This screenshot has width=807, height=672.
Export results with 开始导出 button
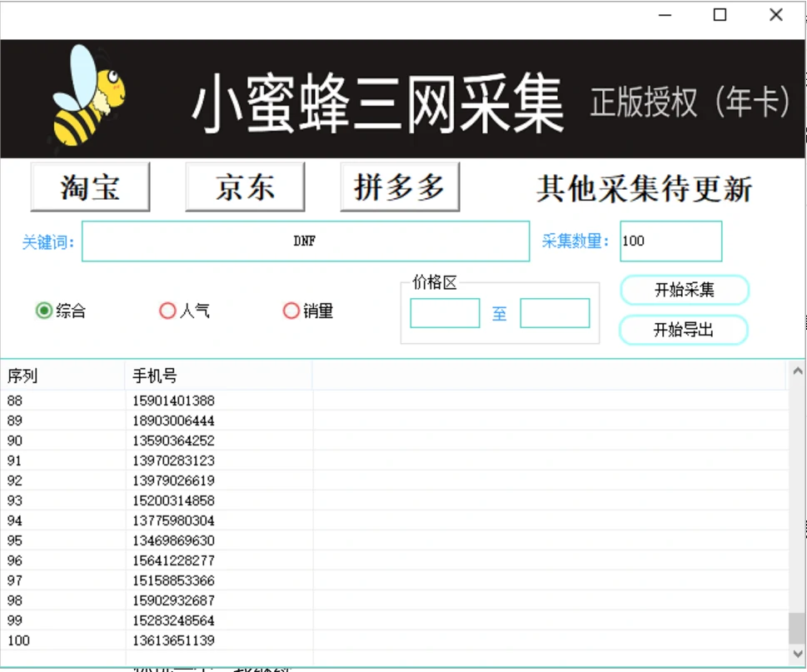coord(684,329)
